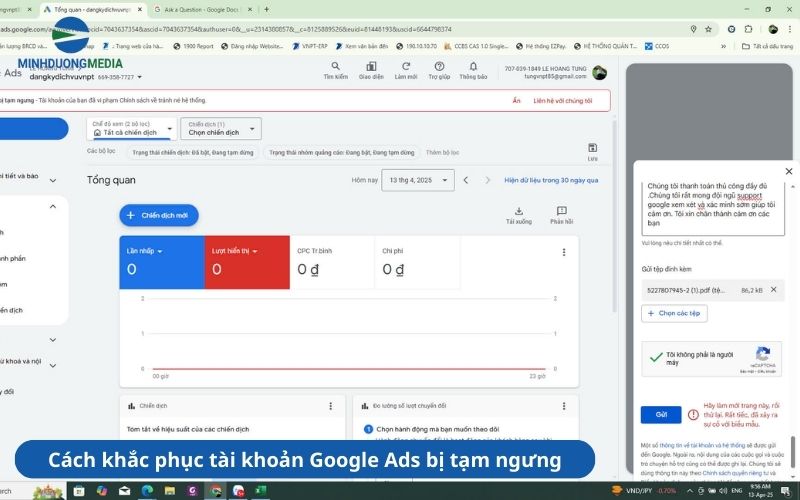Image resolution: width=800 pixels, height=500 pixels.
Task: Open Chọn chiến dịch dropdown
Action: click(221, 129)
